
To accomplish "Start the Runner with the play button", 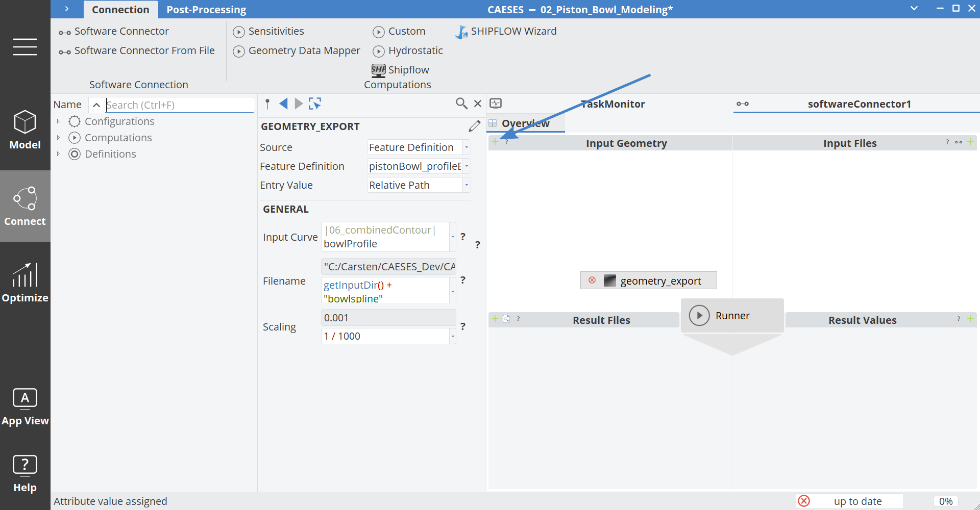I will (x=699, y=316).
